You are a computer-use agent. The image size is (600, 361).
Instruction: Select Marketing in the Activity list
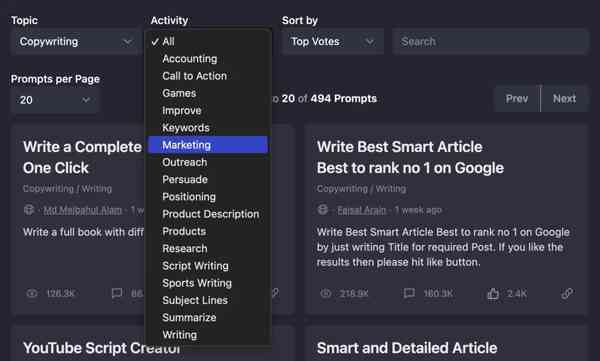pyautogui.click(x=208, y=145)
